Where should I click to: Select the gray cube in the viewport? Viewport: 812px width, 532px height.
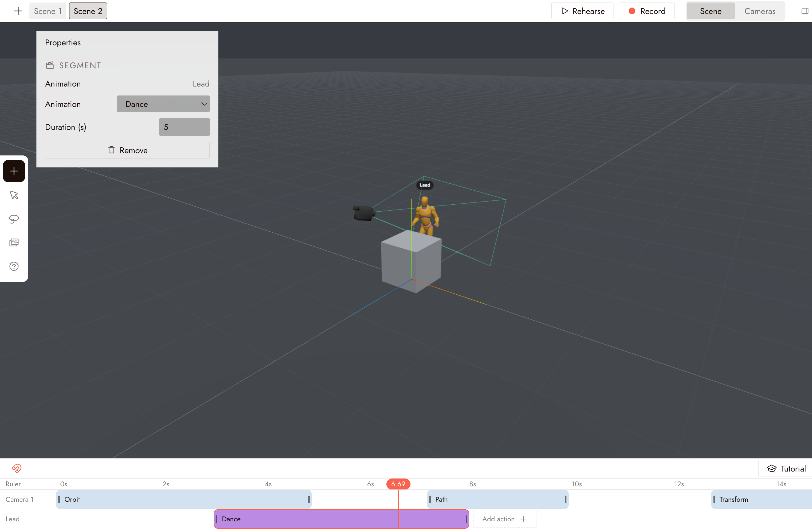click(x=411, y=262)
